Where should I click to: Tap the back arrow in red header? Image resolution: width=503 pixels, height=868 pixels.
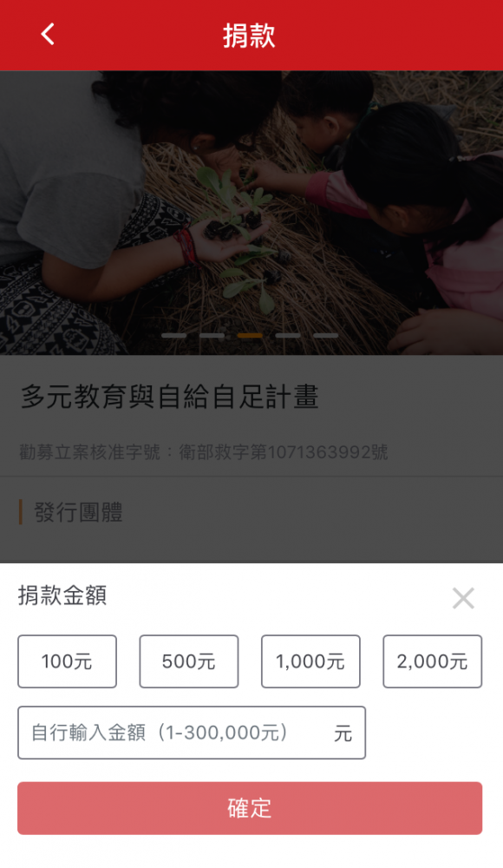pos(48,35)
